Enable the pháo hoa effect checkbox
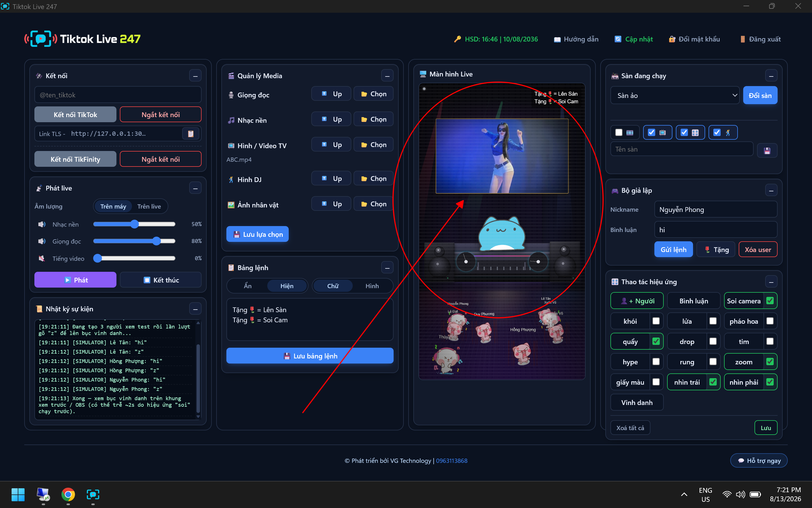This screenshot has height=508, width=812. (770, 321)
